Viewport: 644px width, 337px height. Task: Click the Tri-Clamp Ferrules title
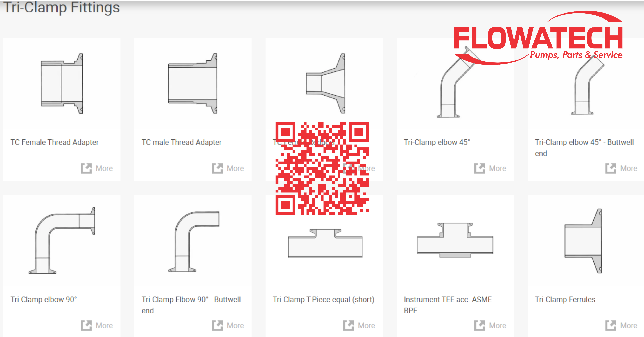pyautogui.click(x=565, y=300)
